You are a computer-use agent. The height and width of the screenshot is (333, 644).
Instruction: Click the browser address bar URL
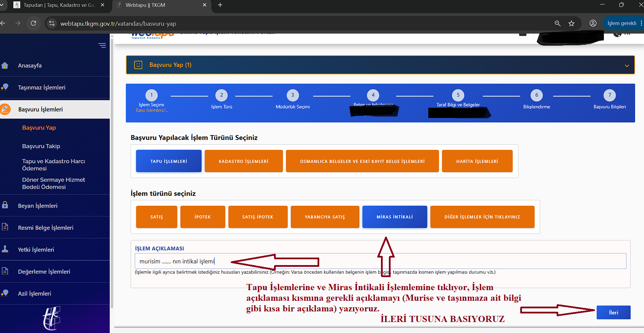point(118,23)
